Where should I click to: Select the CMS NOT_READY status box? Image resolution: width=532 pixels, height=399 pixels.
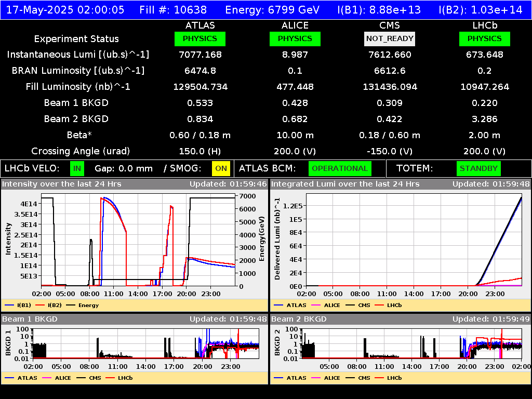pyautogui.click(x=390, y=38)
